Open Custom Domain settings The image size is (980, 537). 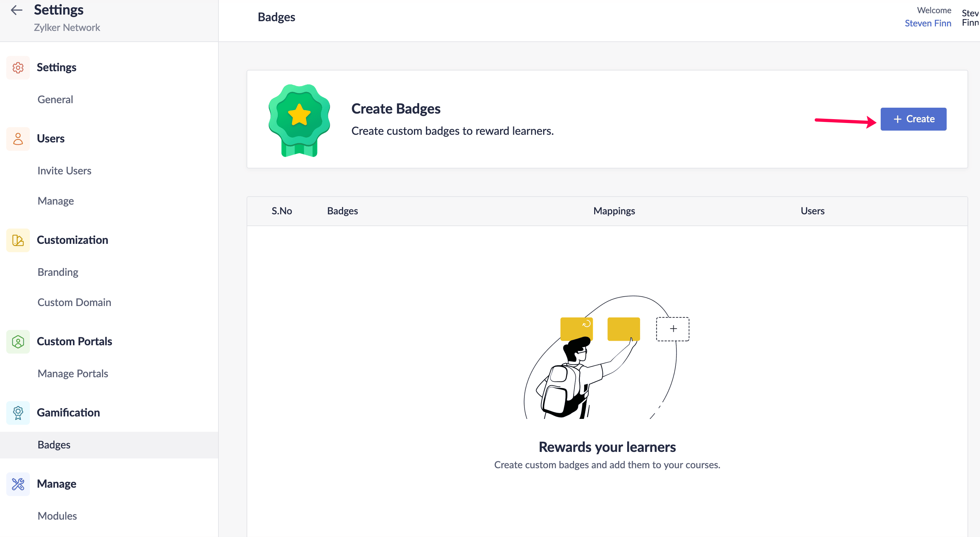coord(74,302)
